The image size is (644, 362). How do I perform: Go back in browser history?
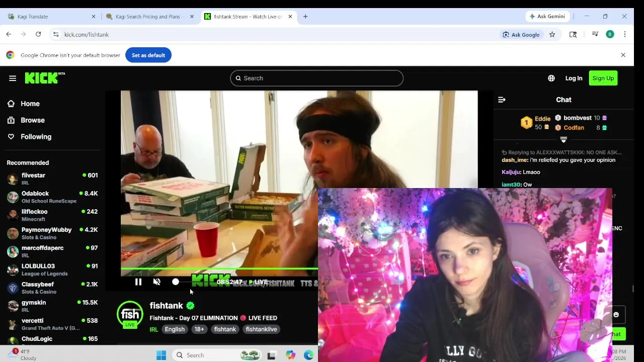[x=9, y=34]
